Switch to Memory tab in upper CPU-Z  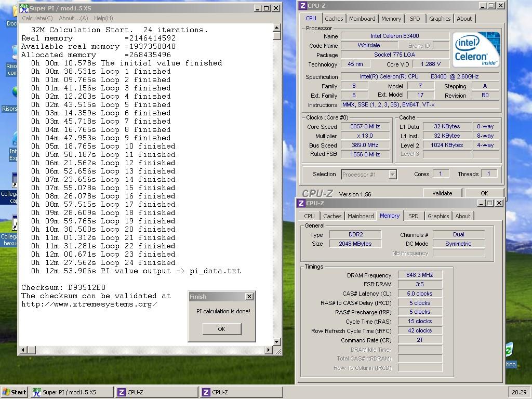391,19
